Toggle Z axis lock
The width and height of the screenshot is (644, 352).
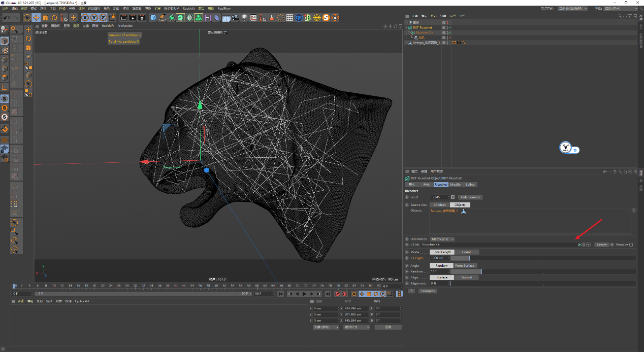pos(103,18)
